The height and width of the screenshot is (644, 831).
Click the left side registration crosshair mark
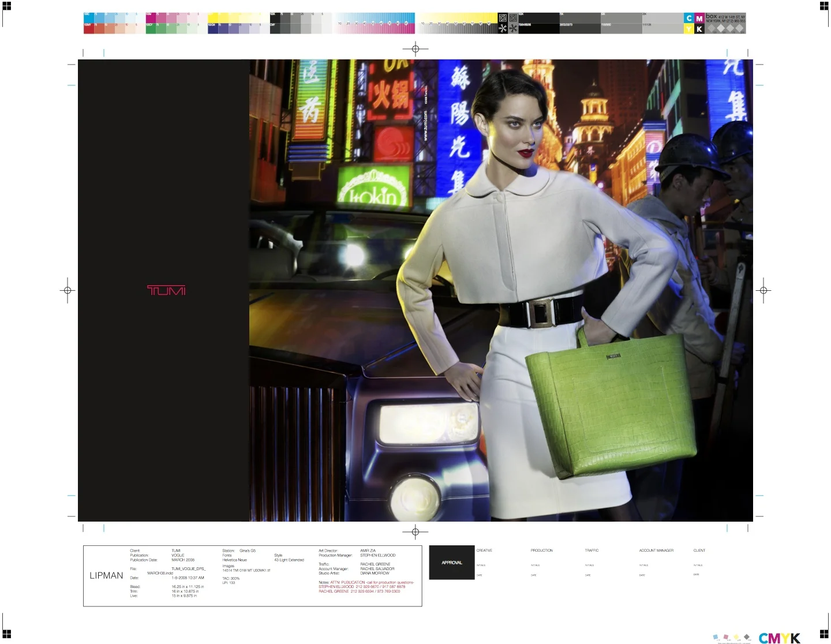(68, 290)
